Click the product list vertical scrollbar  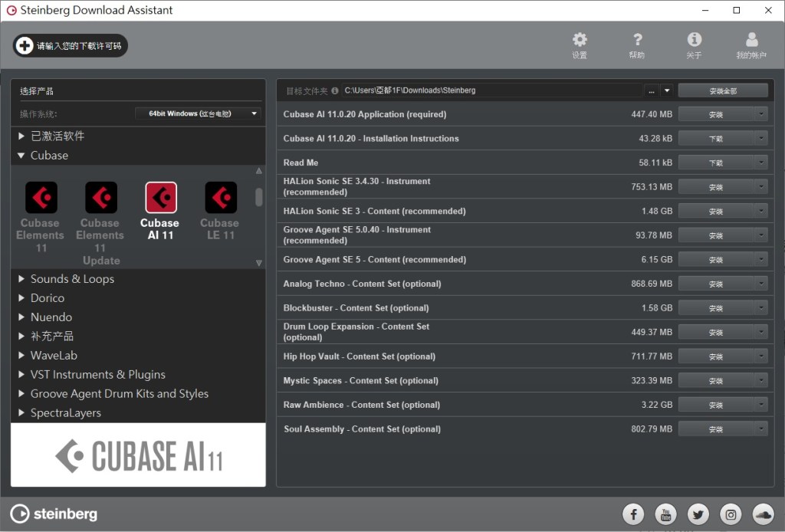point(259,197)
